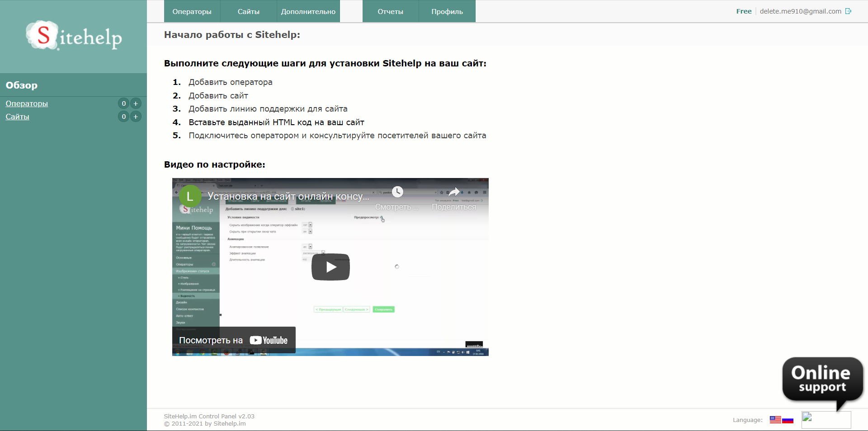This screenshot has height=431, width=868.
Task: Click the Sitehelp logo
Action: (x=74, y=35)
